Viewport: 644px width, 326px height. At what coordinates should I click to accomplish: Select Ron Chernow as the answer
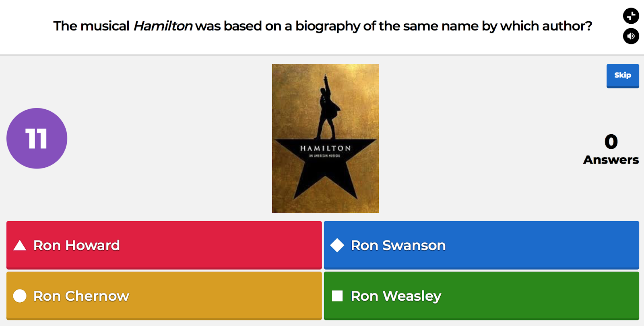pos(164,296)
